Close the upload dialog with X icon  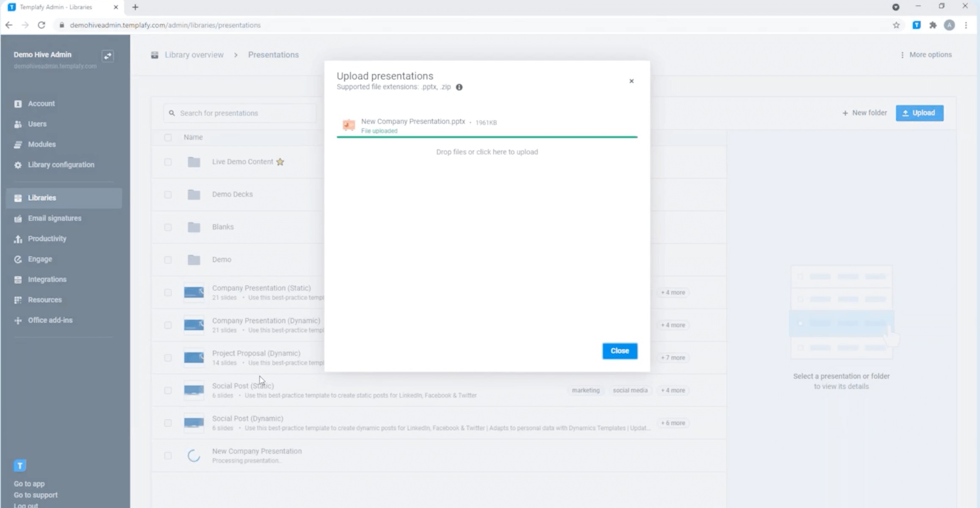pos(631,81)
